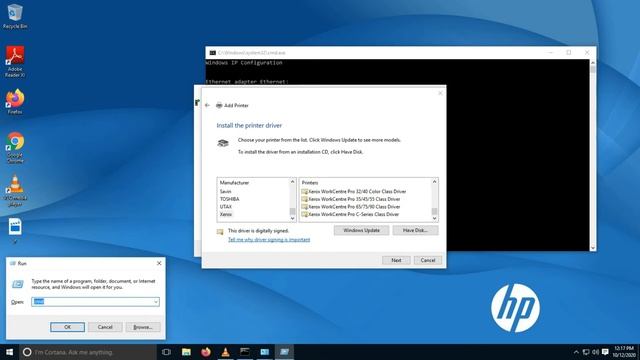640x360 pixels.
Task: Show hidden system tray icons
Action: coord(576,352)
